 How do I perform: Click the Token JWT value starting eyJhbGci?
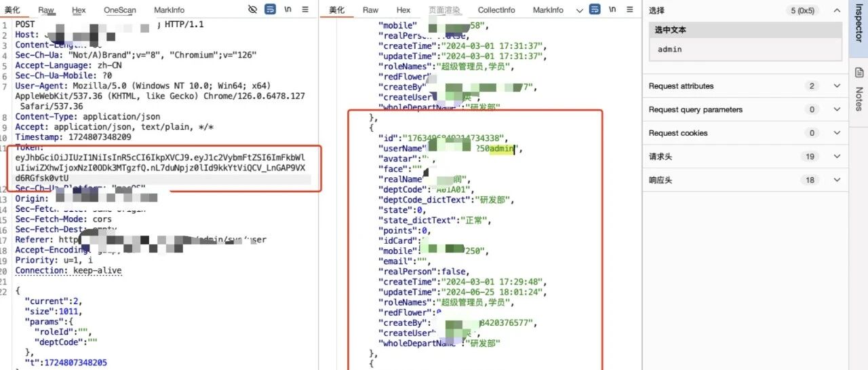coord(160,168)
